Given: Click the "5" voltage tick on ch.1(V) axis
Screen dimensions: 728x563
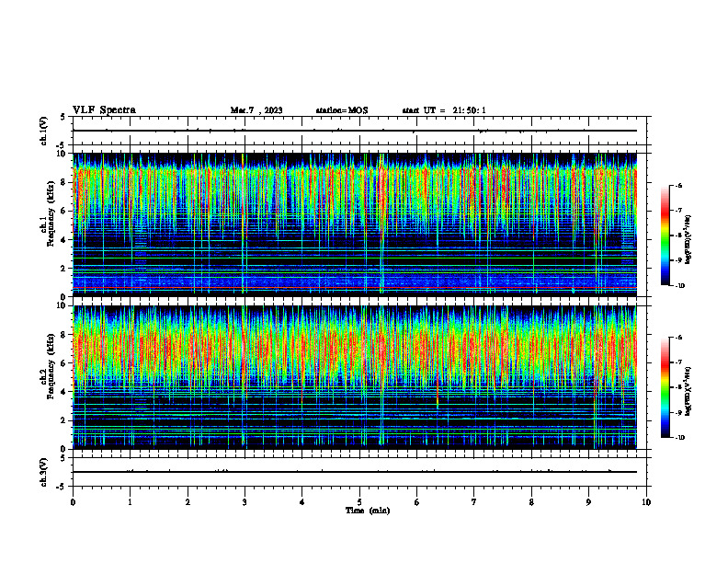Looking at the screenshot, I should pos(64,117).
